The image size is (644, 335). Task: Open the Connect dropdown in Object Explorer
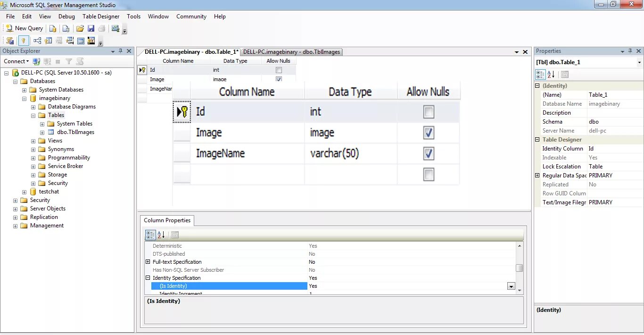point(16,61)
